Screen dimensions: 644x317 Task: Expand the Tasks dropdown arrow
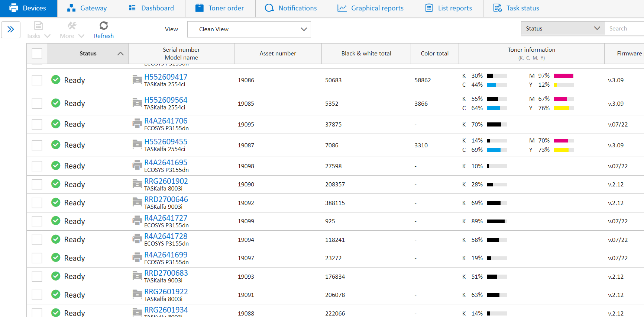[x=47, y=36]
